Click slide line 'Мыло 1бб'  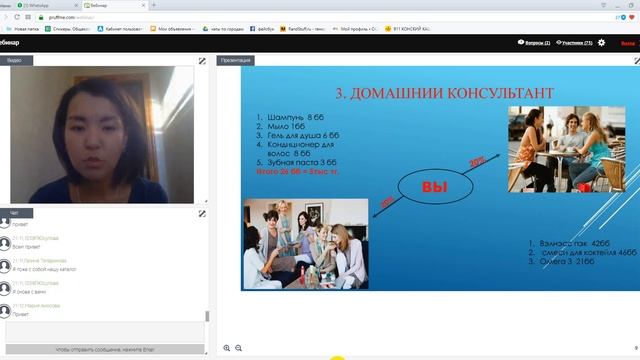(281, 126)
